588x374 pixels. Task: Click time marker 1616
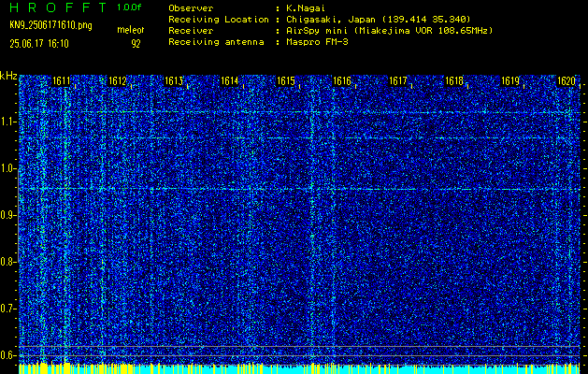point(342,81)
